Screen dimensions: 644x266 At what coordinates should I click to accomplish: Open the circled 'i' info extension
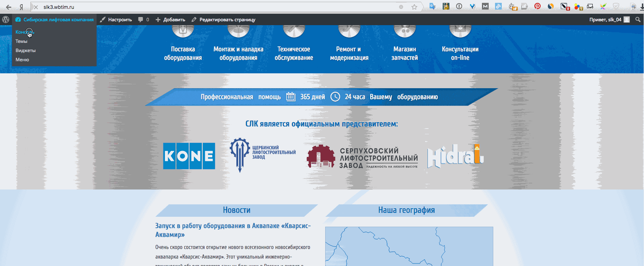pos(459,6)
